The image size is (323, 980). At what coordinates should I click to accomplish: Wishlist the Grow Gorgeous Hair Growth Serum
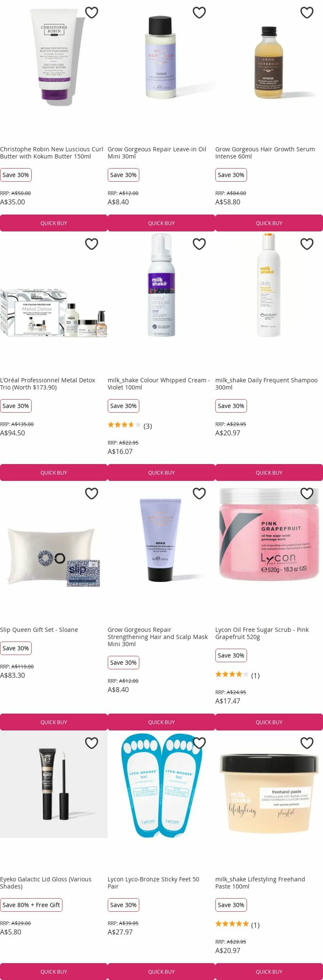pyautogui.click(x=307, y=12)
